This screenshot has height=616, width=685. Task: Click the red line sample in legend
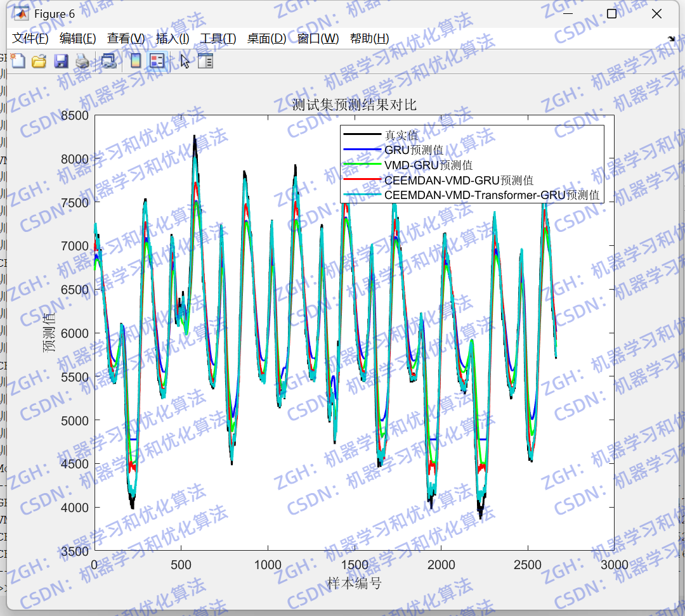click(x=362, y=179)
